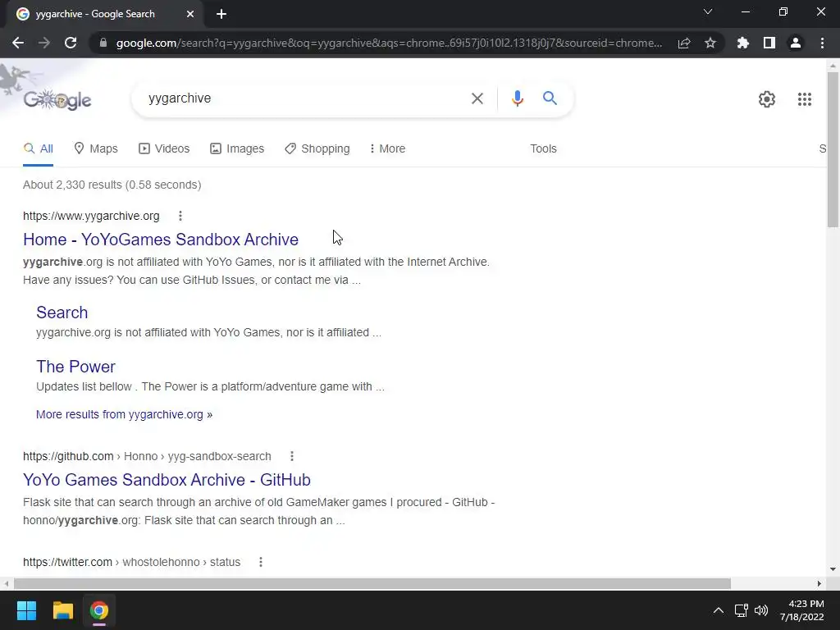The height and width of the screenshot is (630, 840).
Task: Open Home - YoYoGames Sandbox Archive link
Action: point(161,240)
